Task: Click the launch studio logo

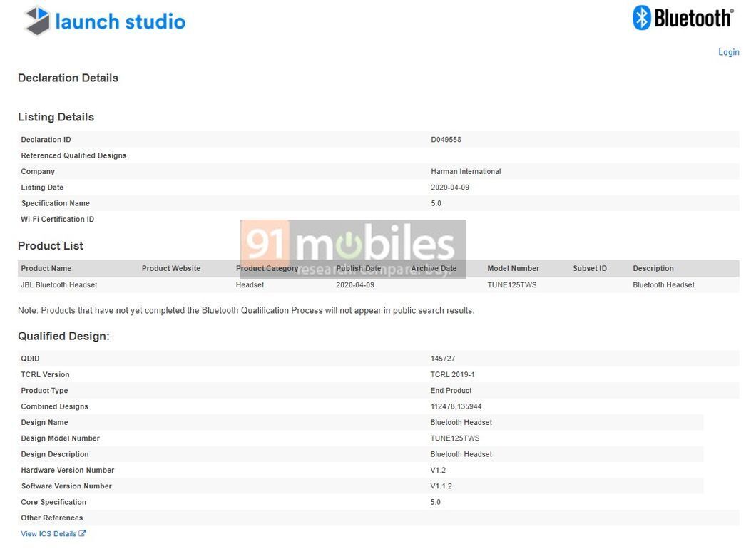Action: point(105,21)
